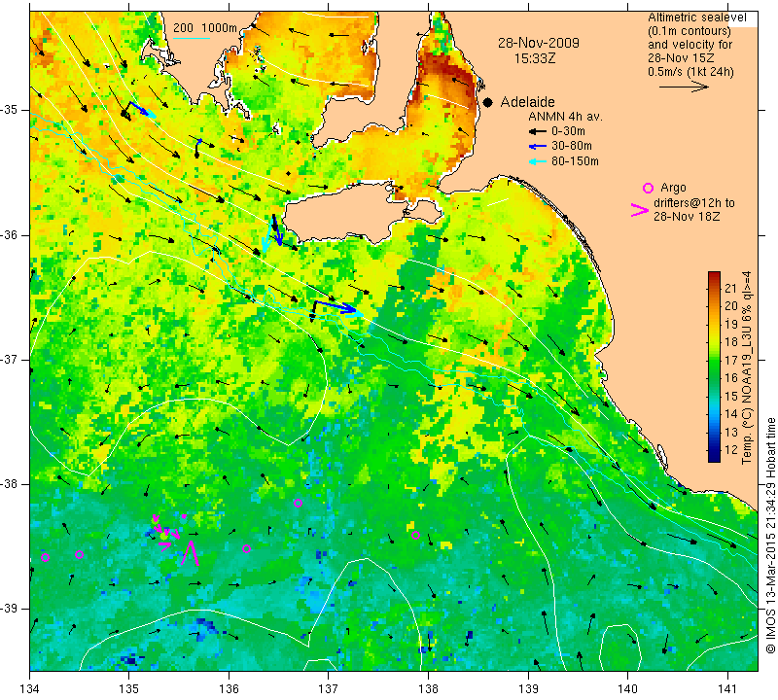Click the Argo float circle nearest 138 longitude
The width and height of the screenshot is (778, 700).
click(415, 535)
